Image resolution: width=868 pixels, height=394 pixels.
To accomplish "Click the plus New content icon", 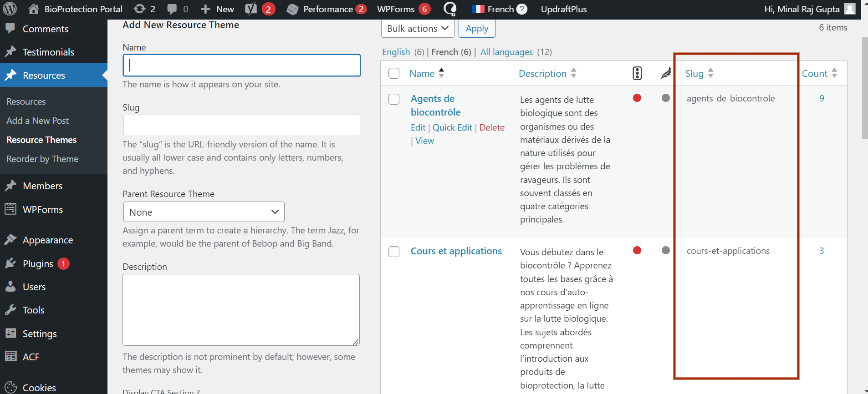I will click(205, 9).
